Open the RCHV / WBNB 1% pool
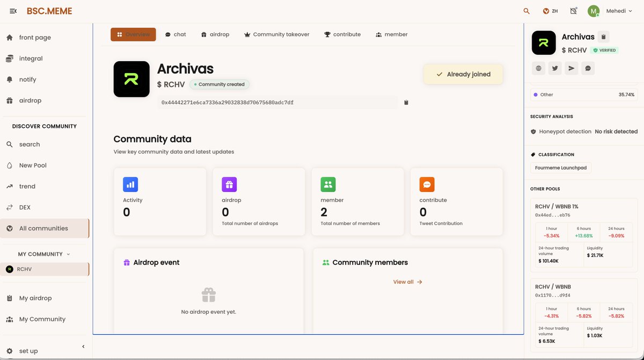This screenshot has width=644, height=360. (557, 206)
